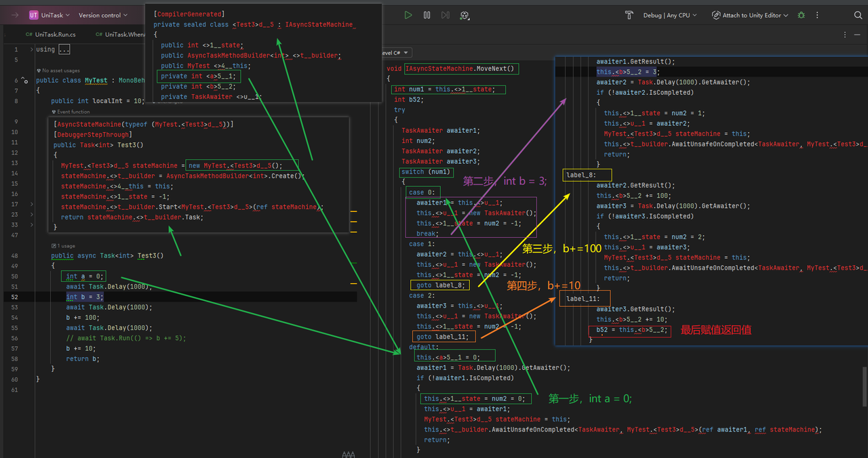Click 'int b = 3;' on line 52
868x458 pixels.
[x=85, y=297]
